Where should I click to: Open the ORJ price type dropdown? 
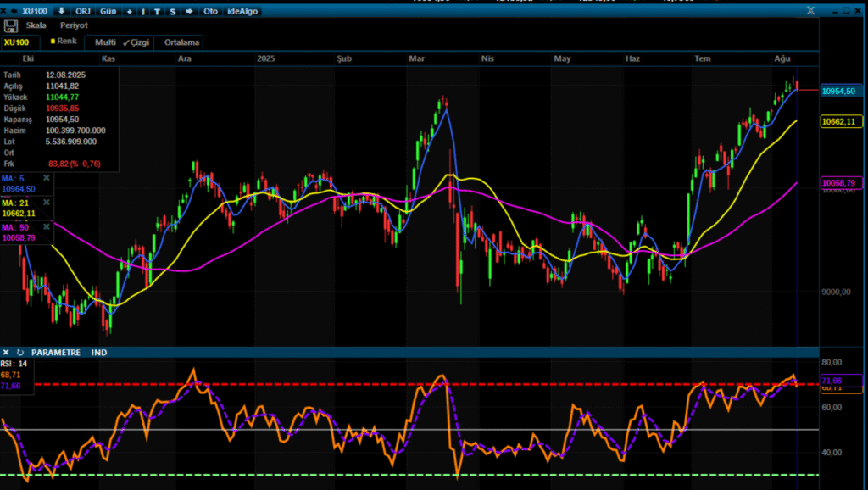(x=83, y=11)
